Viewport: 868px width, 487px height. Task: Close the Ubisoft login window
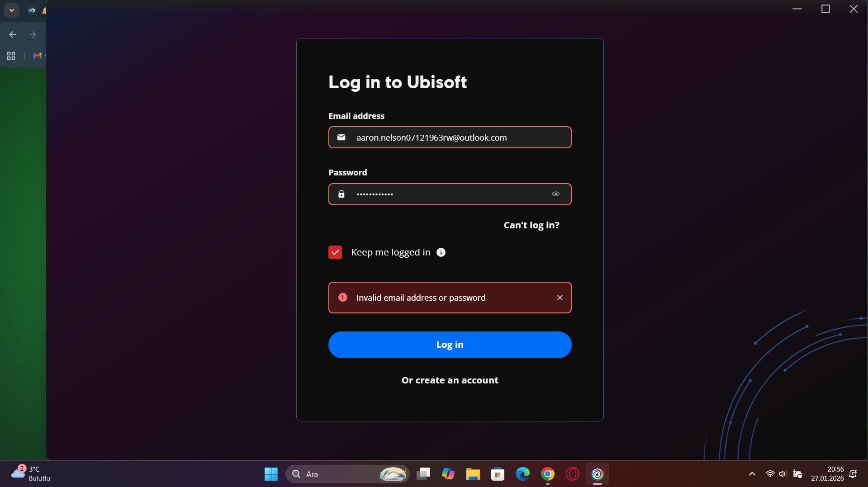(x=854, y=9)
